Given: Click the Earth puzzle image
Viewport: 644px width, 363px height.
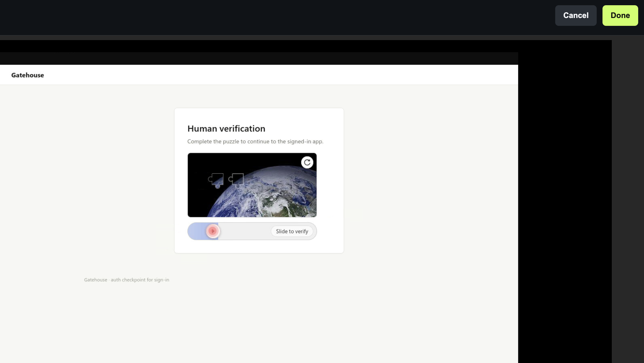Looking at the screenshot, I should pyautogui.click(x=252, y=185).
